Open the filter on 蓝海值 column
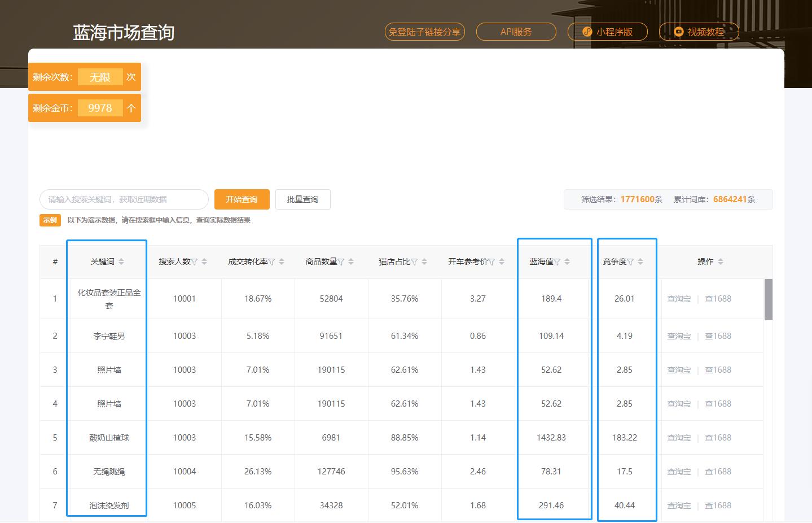 point(558,261)
